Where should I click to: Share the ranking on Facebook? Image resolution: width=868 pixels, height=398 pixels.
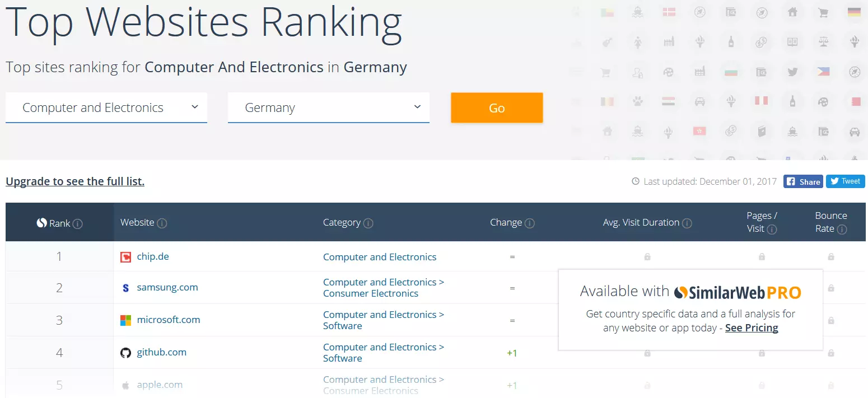click(x=803, y=181)
